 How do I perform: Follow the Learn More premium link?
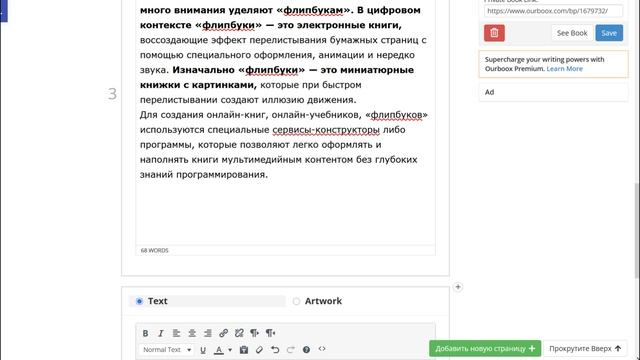coord(564,69)
